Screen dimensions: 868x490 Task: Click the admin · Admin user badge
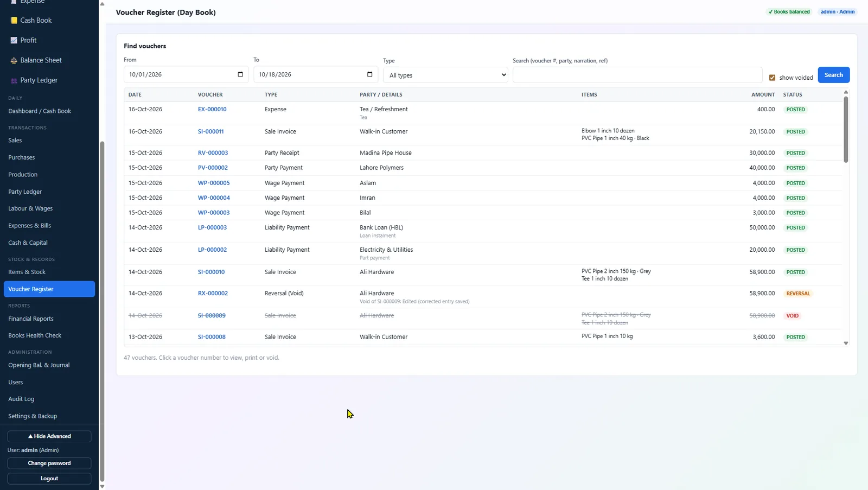pos(838,11)
